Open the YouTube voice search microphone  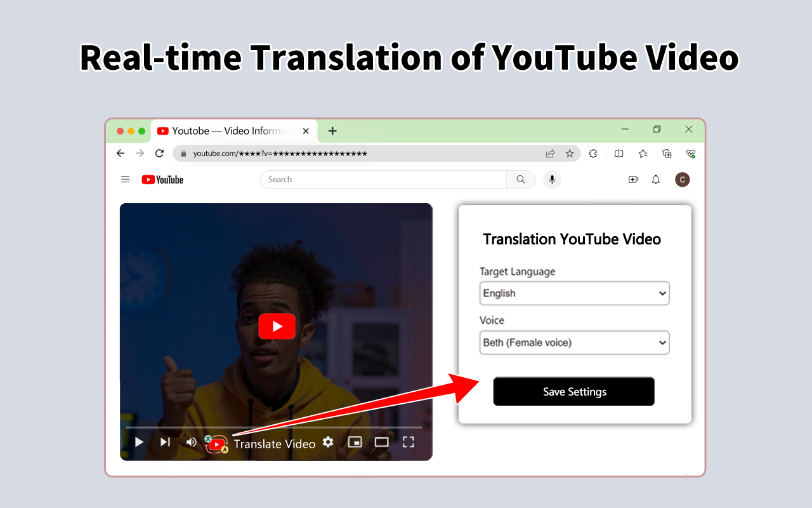[552, 179]
